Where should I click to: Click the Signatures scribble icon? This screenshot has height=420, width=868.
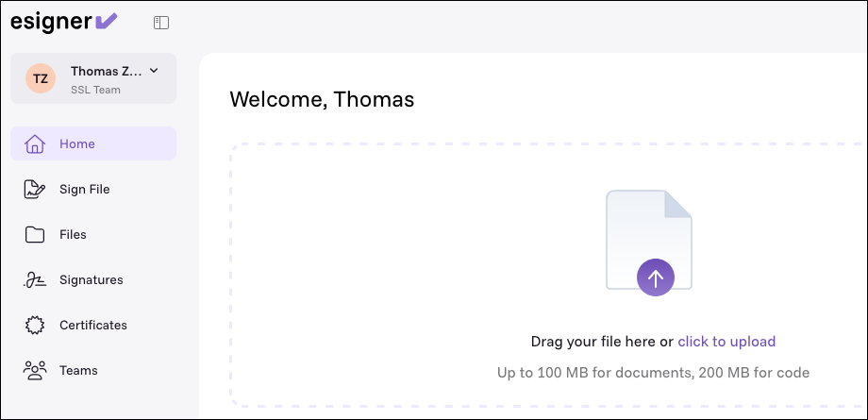click(x=34, y=280)
